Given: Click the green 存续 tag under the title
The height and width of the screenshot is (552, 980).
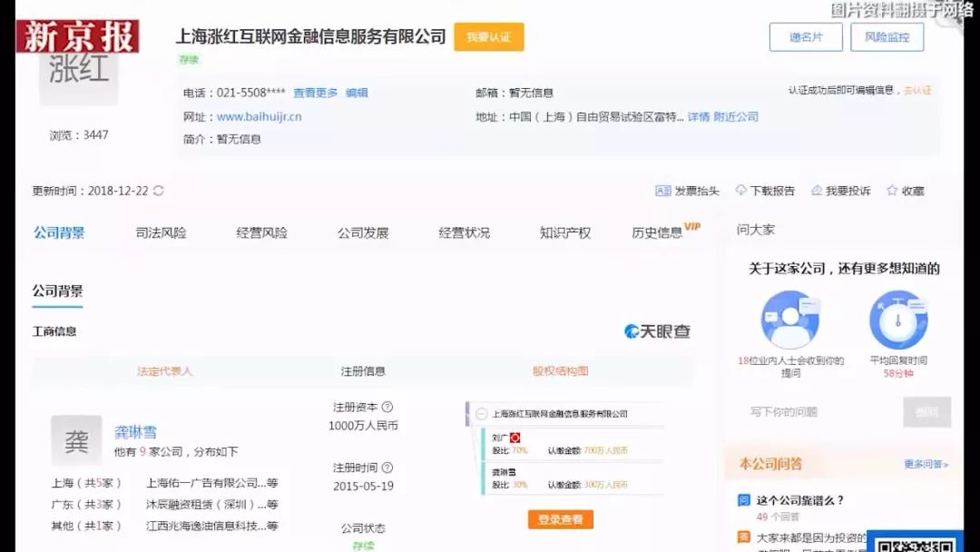Looking at the screenshot, I should (x=188, y=60).
